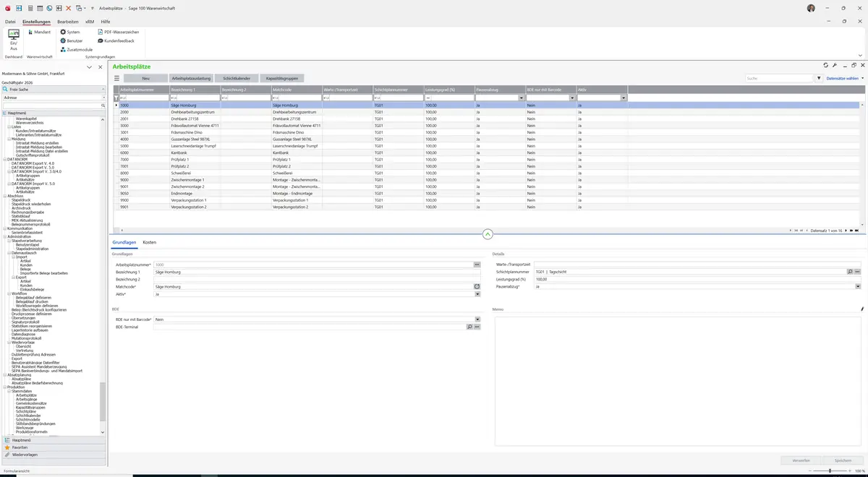Open the lookup magnifier for Schichtplannummer
868x477 pixels.
click(850, 272)
